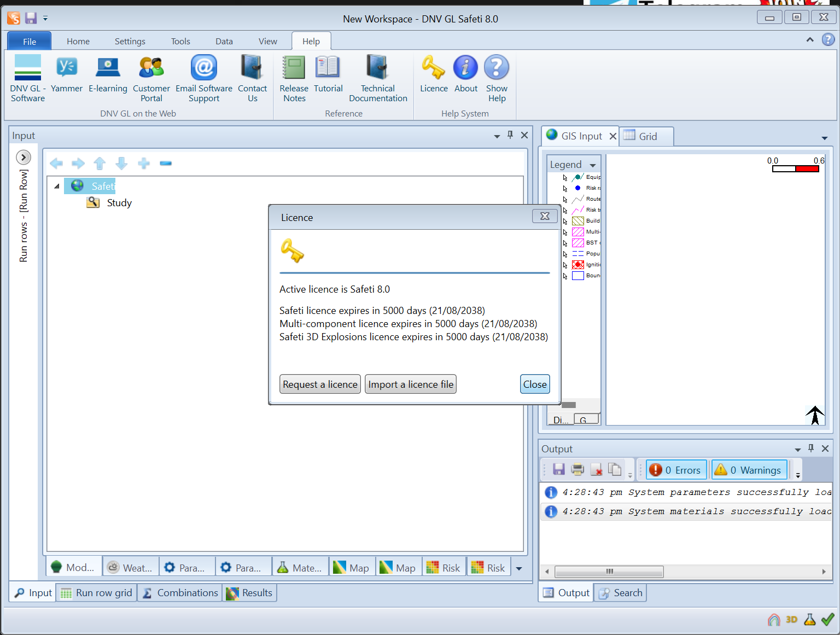
Task: Move item up with up arrow
Action: [100, 163]
